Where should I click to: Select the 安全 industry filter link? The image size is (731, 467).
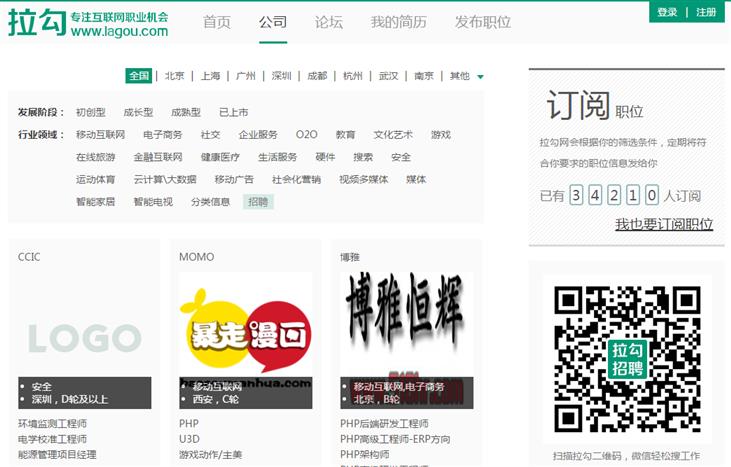click(401, 157)
